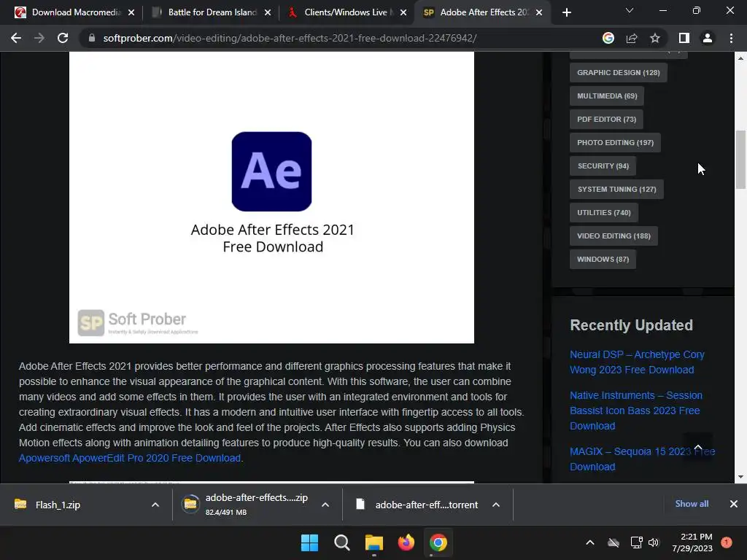Expand torrent file download options

click(x=496, y=505)
